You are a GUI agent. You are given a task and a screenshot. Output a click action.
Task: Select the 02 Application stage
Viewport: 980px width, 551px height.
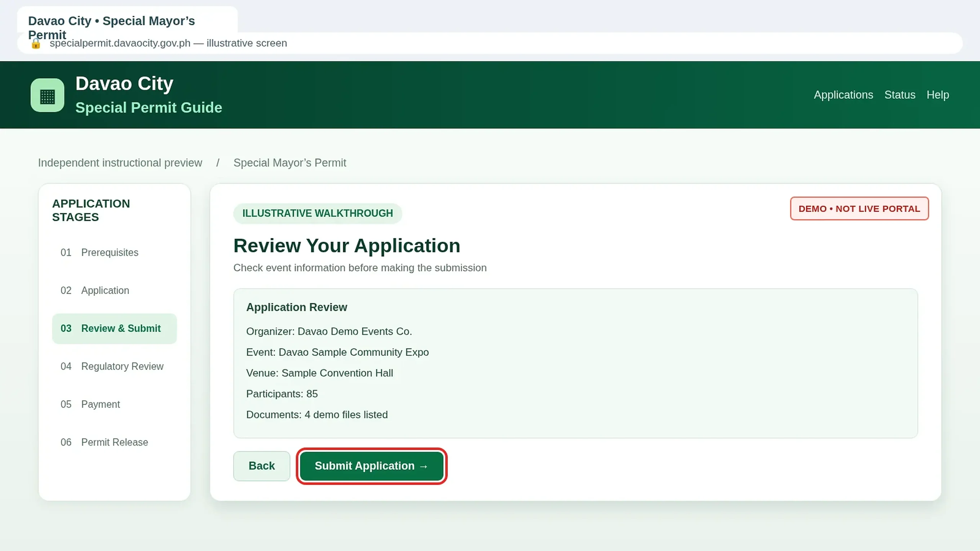click(114, 290)
